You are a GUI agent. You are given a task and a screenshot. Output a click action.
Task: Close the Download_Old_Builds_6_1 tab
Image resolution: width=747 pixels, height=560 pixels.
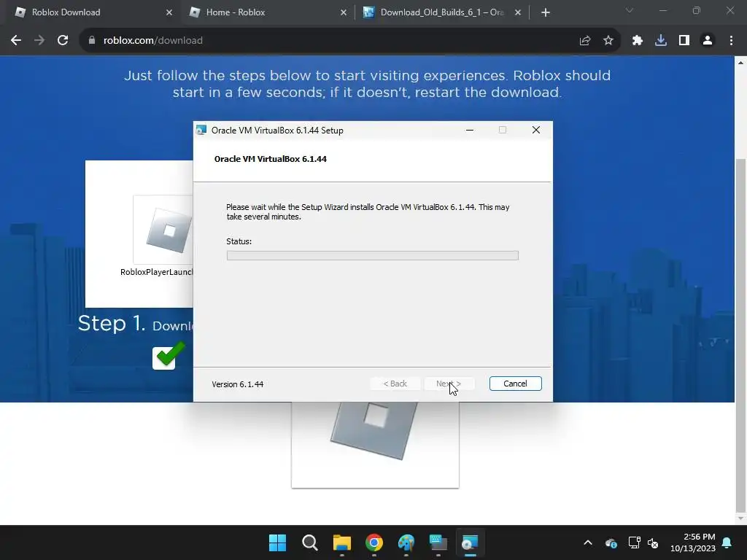[x=518, y=12]
